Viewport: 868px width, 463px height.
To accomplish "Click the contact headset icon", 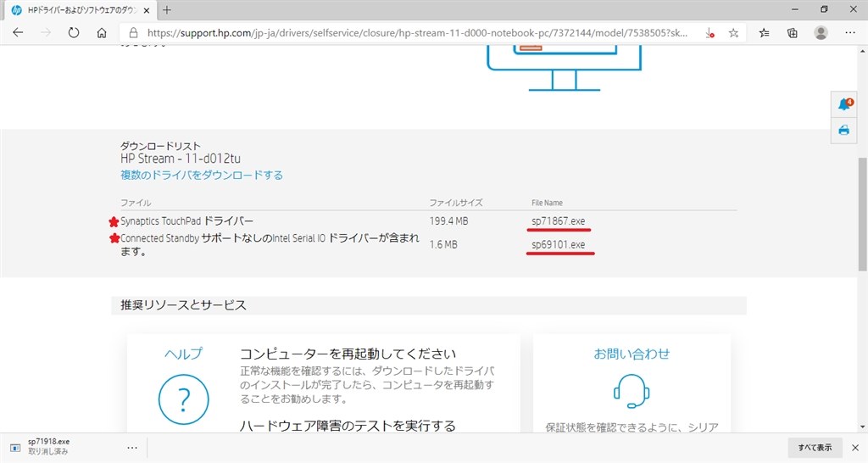I will point(632,392).
